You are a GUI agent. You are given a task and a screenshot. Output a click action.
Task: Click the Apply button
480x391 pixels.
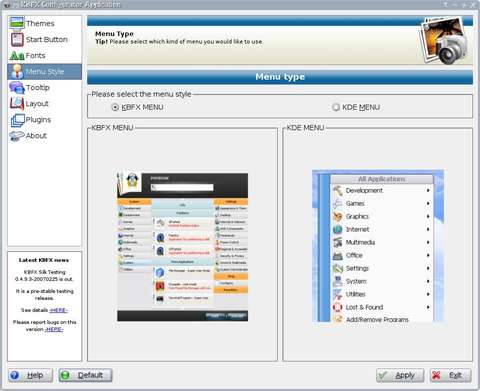(400, 375)
